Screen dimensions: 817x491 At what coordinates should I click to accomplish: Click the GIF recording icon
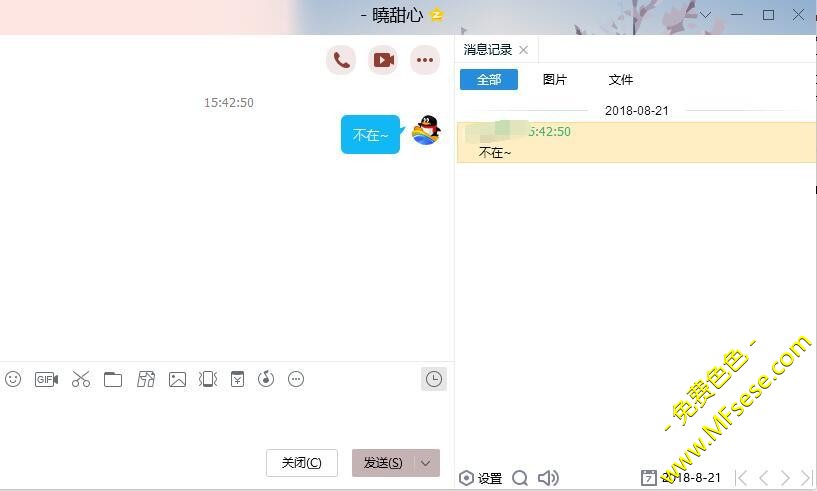point(46,379)
